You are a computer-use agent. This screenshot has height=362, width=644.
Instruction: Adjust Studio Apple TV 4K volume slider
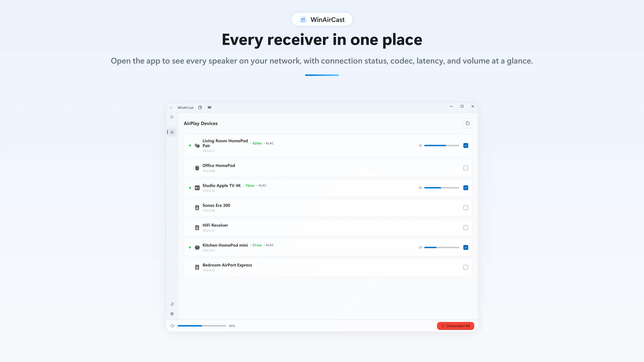[x=442, y=188]
